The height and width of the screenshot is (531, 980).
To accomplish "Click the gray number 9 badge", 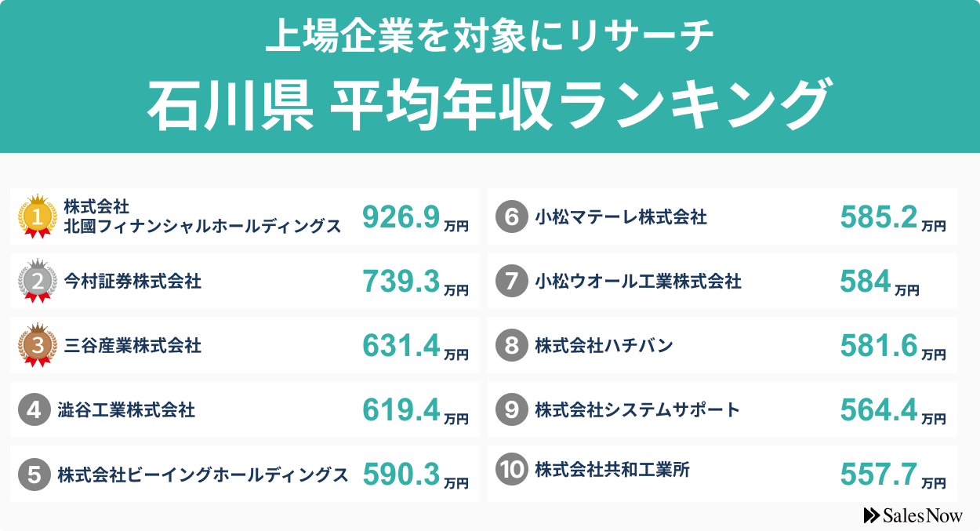I will point(512,410).
